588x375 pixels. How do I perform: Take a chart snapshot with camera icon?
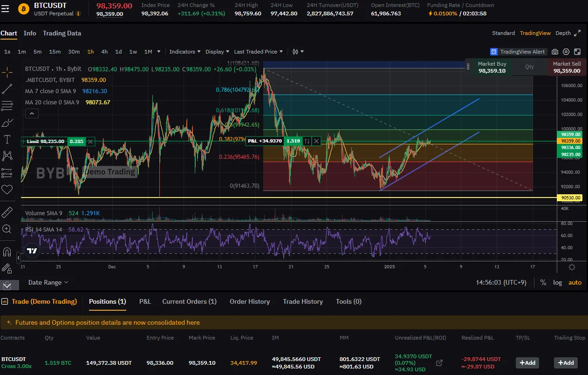(555, 52)
